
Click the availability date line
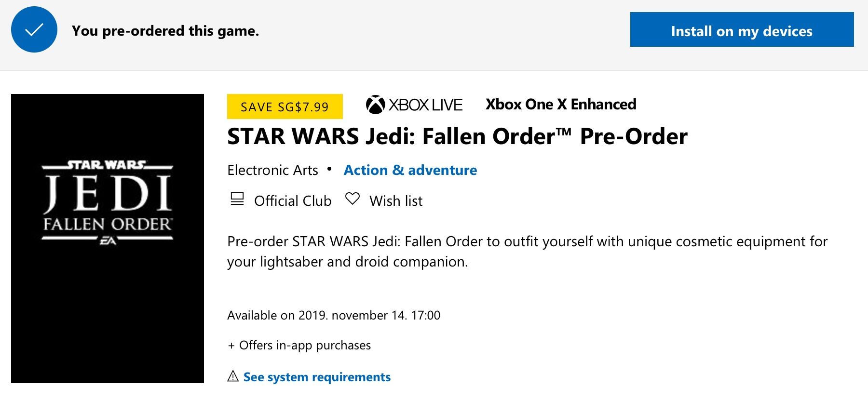(334, 315)
